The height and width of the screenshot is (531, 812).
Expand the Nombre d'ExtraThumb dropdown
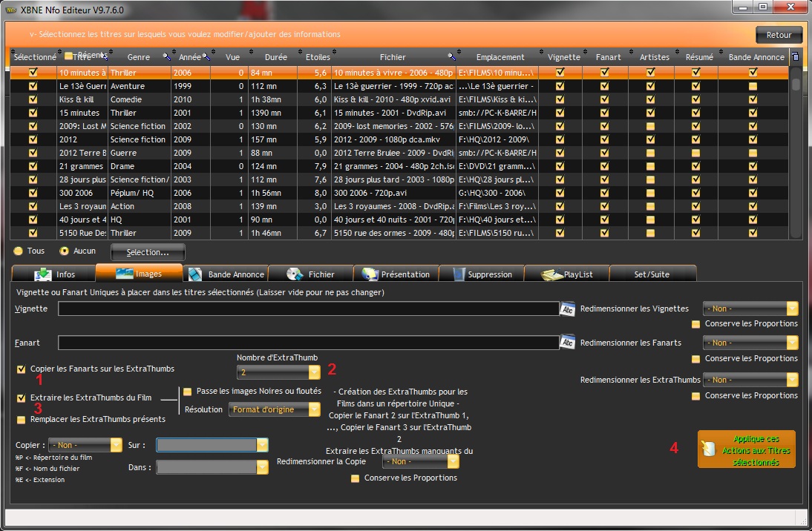pyautogui.click(x=314, y=372)
